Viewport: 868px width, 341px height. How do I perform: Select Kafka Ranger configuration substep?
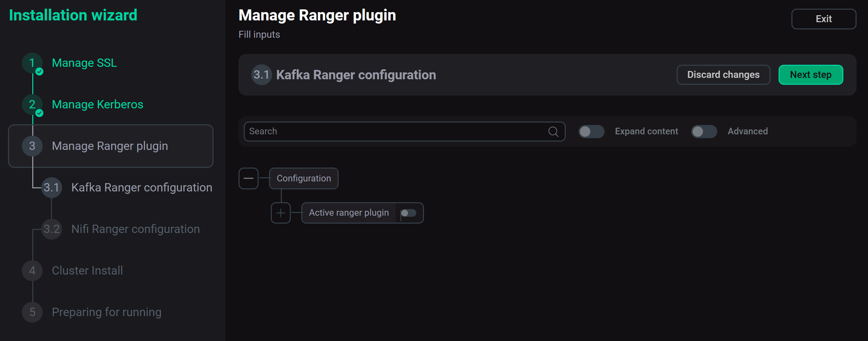142,188
